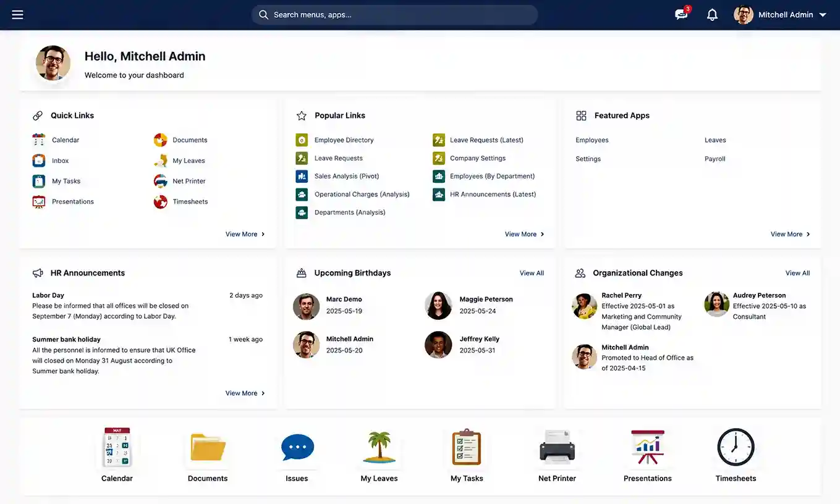840x504 pixels.
Task: Click the Leave Requests icon in Popular Links
Action: tap(302, 158)
